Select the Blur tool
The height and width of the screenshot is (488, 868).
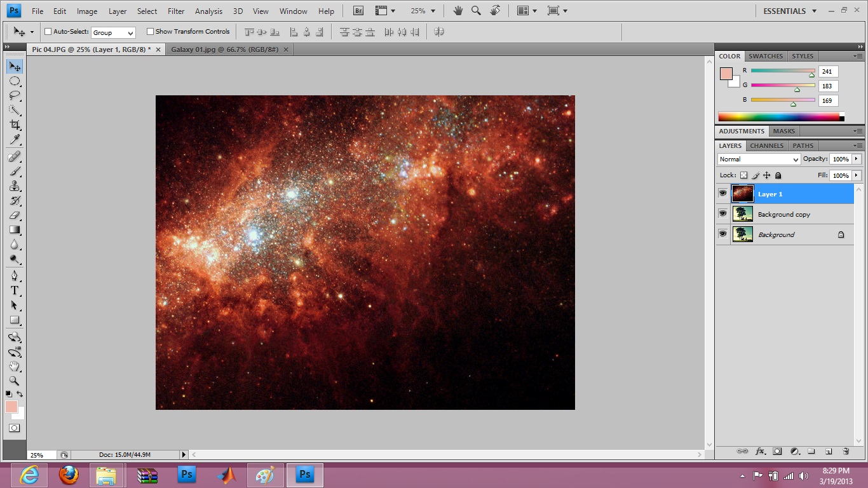tap(15, 245)
